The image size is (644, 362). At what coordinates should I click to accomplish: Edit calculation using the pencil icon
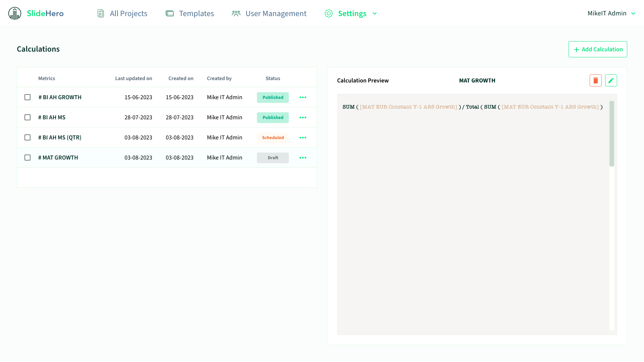point(611,80)
